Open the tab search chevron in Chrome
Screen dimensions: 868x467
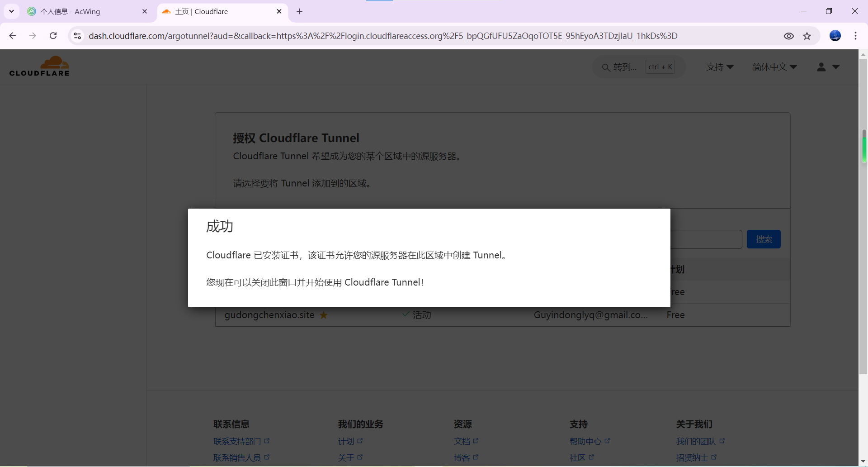12,11
